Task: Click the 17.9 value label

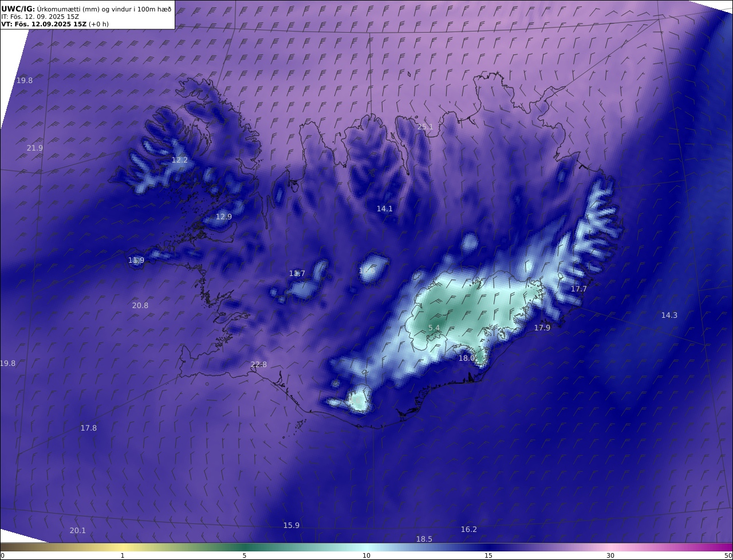Action: pyautogui.click(x=542, y=328)
